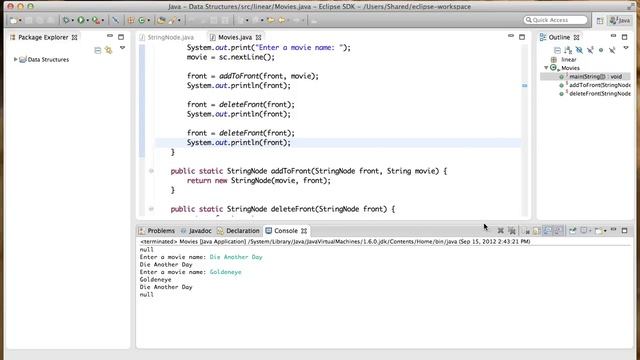Open the New Java Class dropdown arrow
Image resolution: width=640 pixels, height=360 pixels.
[x=149, y=20]
